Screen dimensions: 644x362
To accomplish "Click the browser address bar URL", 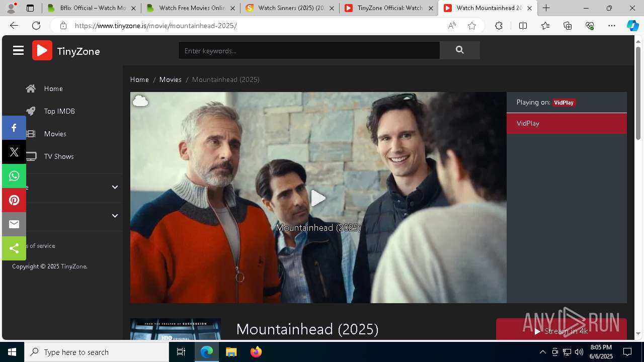I will coord(156,26).
